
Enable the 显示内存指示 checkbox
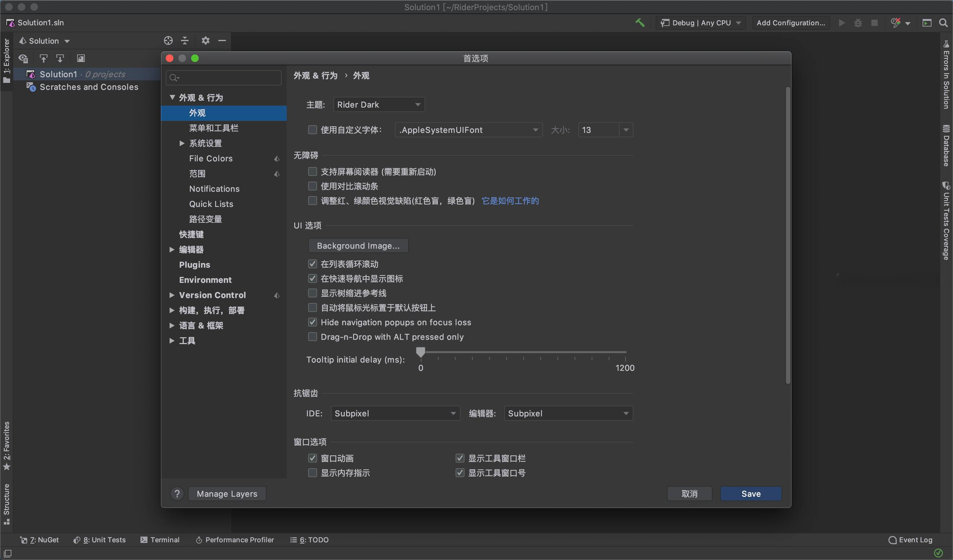312,473
